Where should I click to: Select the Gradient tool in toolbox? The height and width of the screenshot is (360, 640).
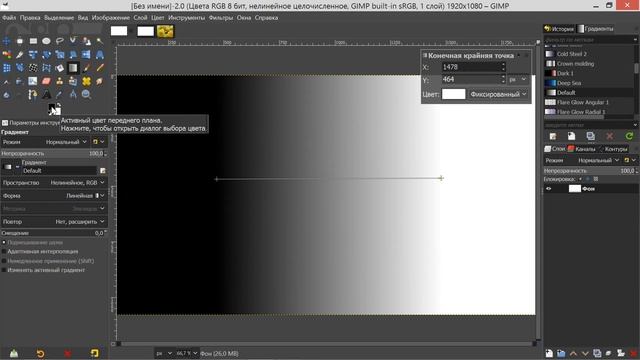pos(73,68)
